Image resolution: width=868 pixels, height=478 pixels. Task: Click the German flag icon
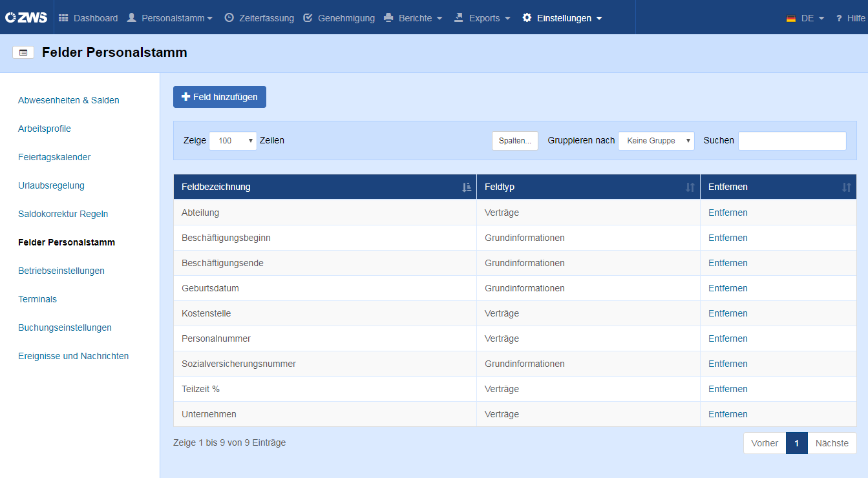pos(791,19)
